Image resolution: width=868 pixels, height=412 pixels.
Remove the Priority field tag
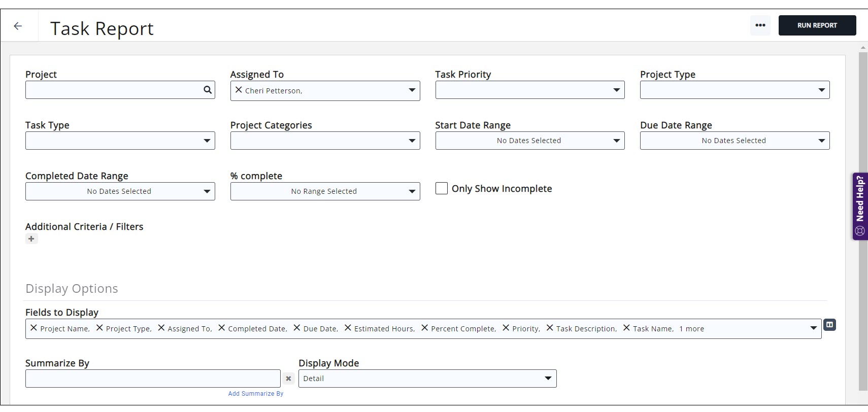[506, 328]
